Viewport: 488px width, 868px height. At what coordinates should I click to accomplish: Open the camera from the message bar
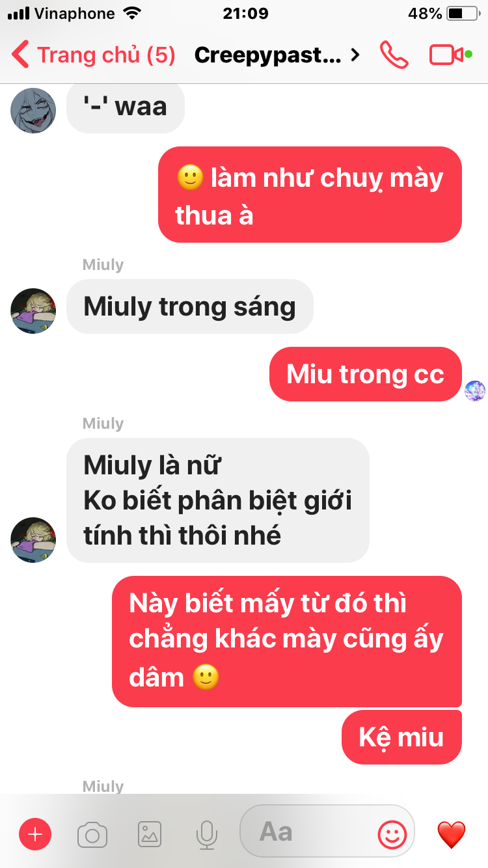click(92, 834)
